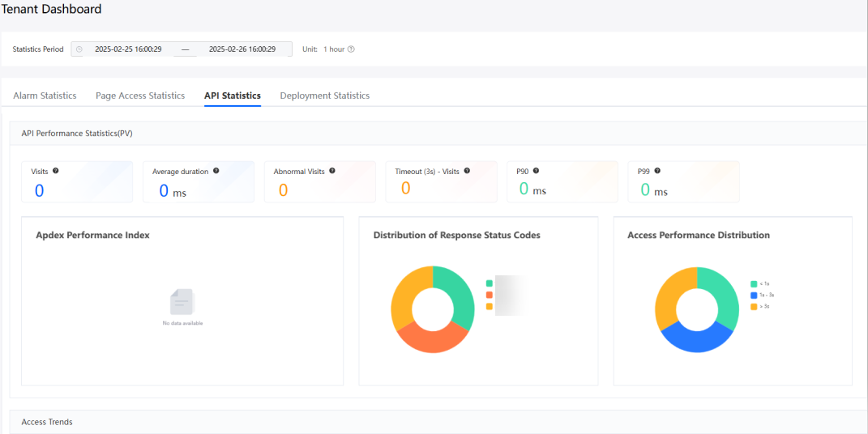
Task: Click the yellow legend swatch for Response Status Codes
Action: point(490,306)
